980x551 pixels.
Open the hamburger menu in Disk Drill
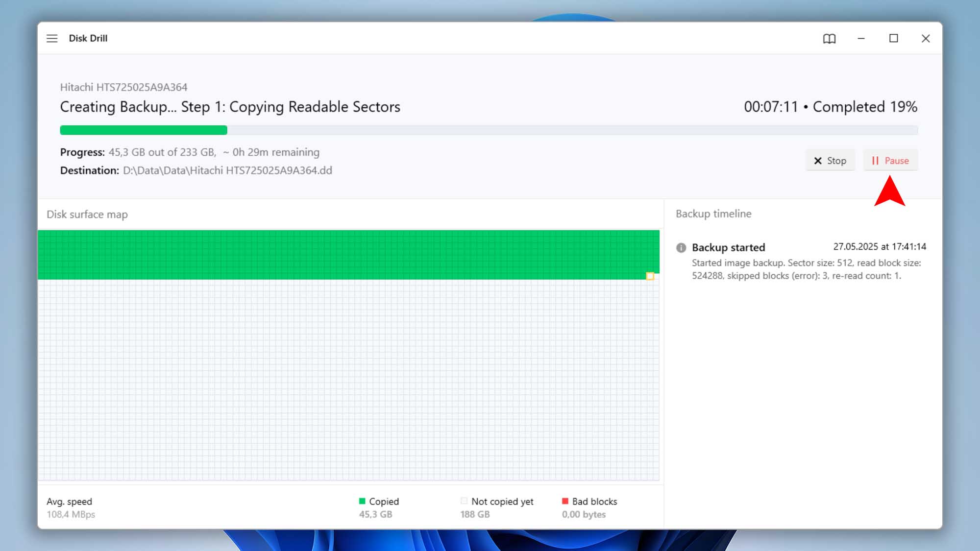coord(52,38)
